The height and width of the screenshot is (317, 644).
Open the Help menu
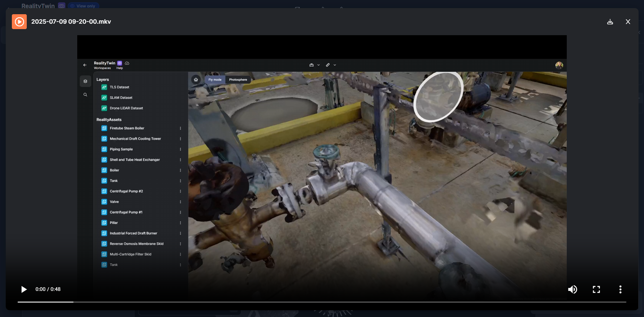120,68
